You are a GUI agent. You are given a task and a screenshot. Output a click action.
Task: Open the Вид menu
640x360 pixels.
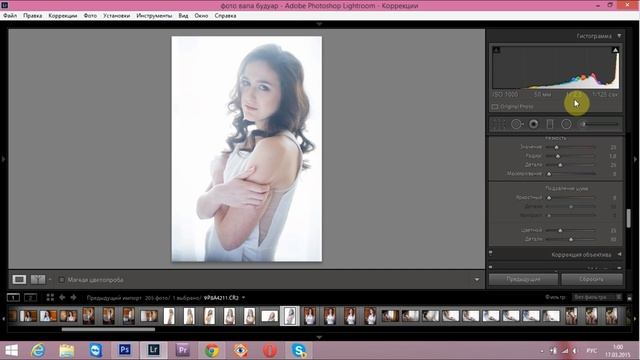(183, 16)
